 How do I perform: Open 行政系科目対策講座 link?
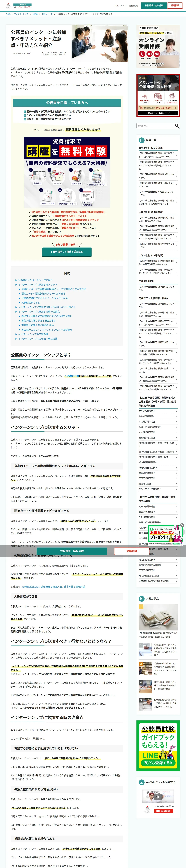tap(158, 467)
